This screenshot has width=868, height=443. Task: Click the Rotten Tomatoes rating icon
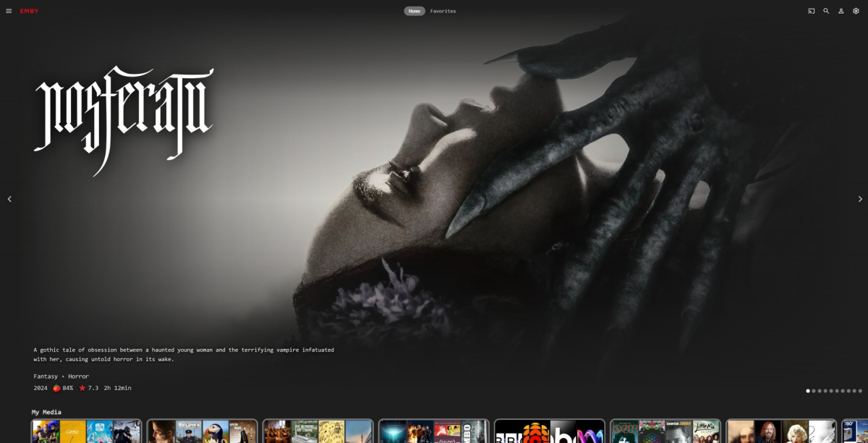click(x=56, y=388)
